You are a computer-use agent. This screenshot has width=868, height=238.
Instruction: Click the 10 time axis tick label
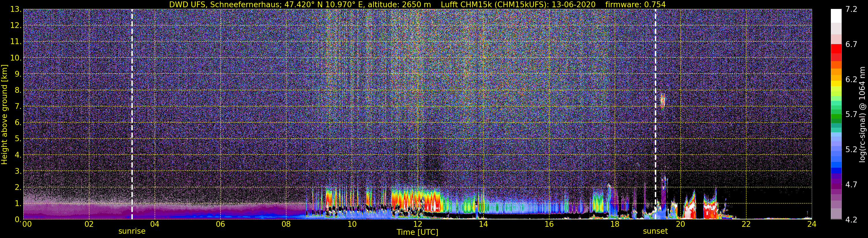pyautogui.click(x=352, y=224)
